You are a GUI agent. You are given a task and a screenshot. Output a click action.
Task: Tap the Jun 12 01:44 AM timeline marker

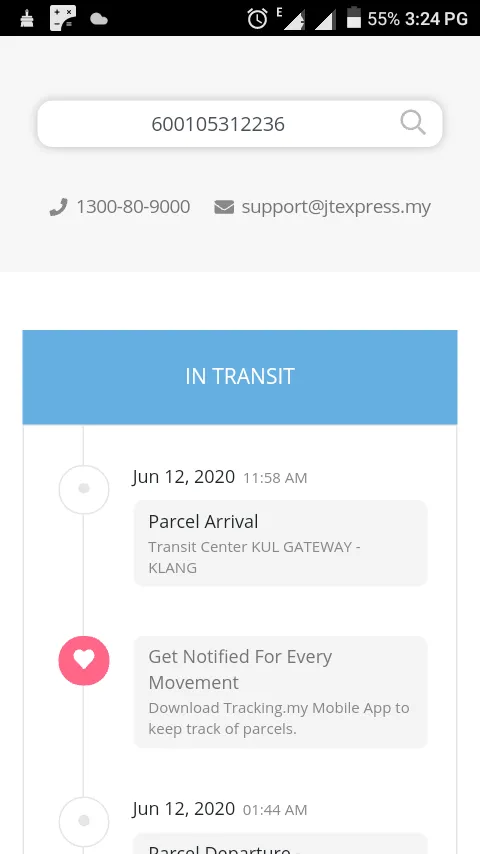tap(84, 821)
